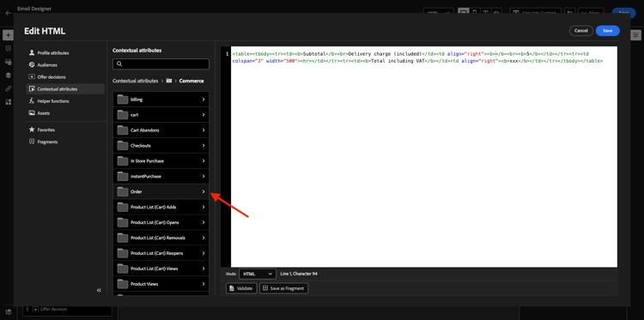Select the Contextual attributes menu item

pyautogui.click(x=65, y=89)
